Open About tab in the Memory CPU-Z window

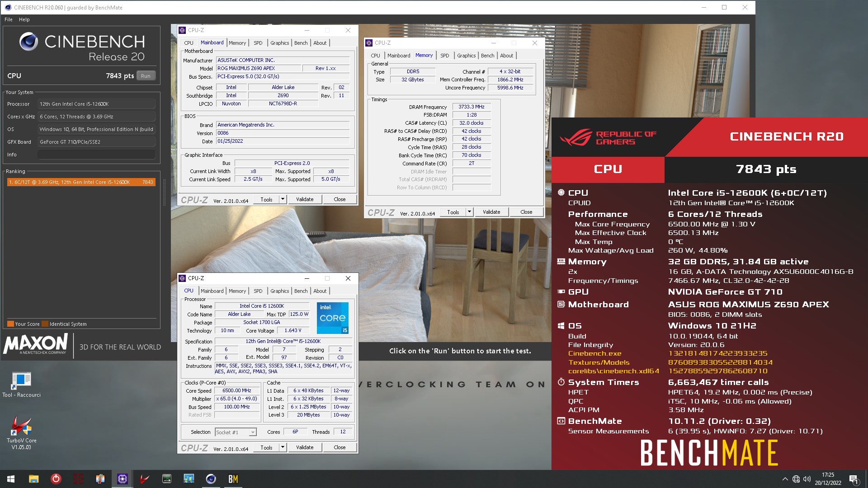coord(506,56)
